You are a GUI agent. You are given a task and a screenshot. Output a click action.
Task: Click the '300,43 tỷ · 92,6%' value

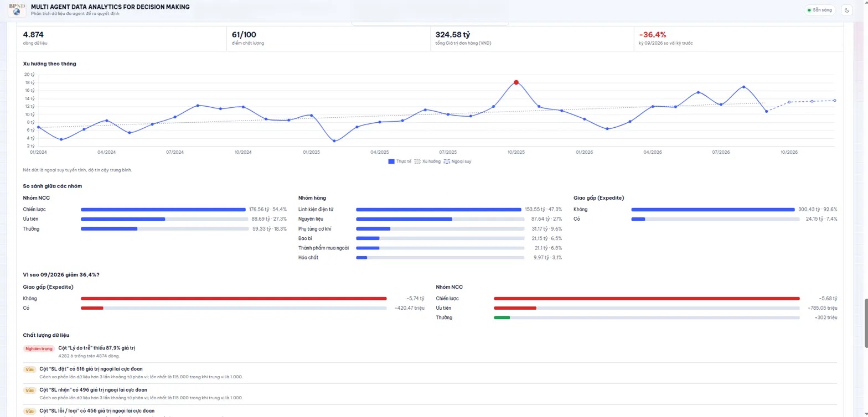point(818,210)
